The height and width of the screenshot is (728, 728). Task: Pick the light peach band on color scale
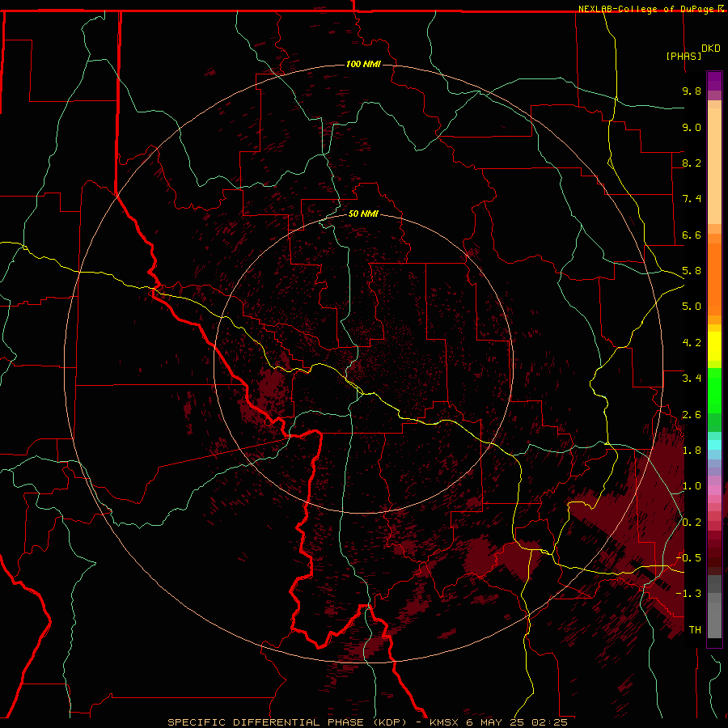click(x=714, y=166)
